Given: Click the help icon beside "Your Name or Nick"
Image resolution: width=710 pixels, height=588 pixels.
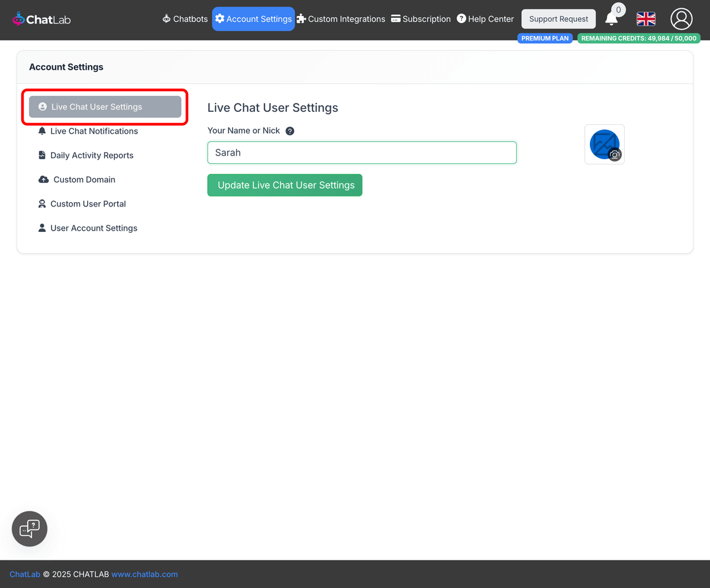Looking at the screenshot, I should (x=290, y=131).
